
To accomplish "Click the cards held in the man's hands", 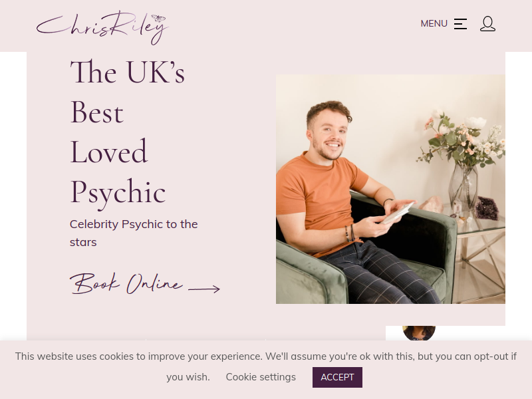I will pyautogui.click(x=398, y=213).
